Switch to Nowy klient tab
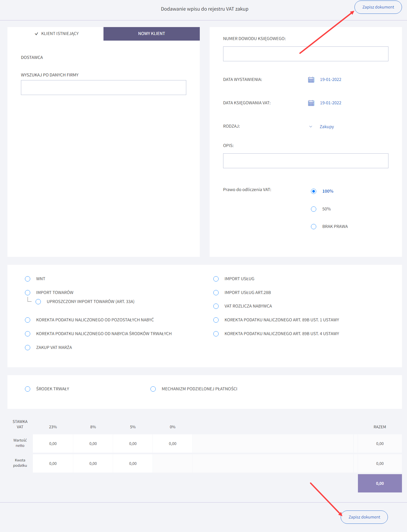This screenshot has height=532, width=407. (x=151, y=34)
